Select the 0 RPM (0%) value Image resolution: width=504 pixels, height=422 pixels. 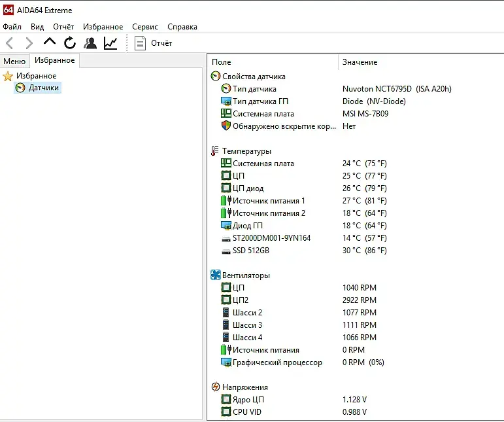coord(363,362)
